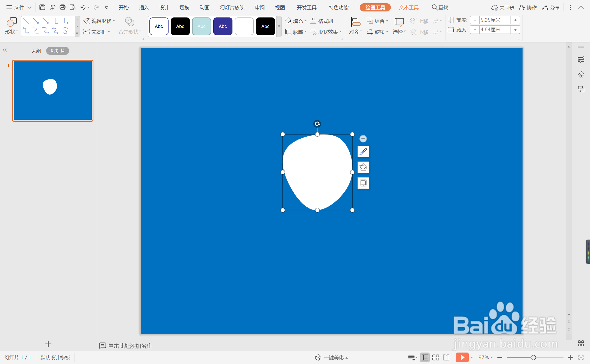Click the format painter (格式刷) icon

tap(313, 21)
